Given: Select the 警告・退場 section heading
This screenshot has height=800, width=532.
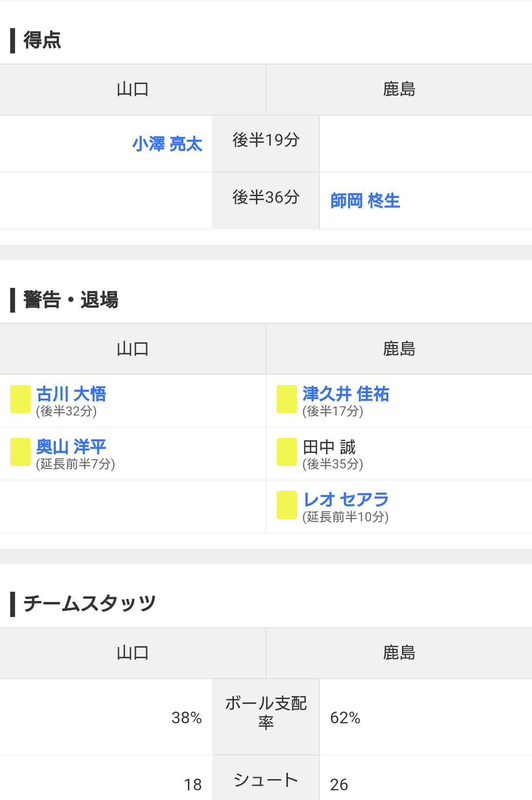Looking at the screenshot, I should pos(71,300).
